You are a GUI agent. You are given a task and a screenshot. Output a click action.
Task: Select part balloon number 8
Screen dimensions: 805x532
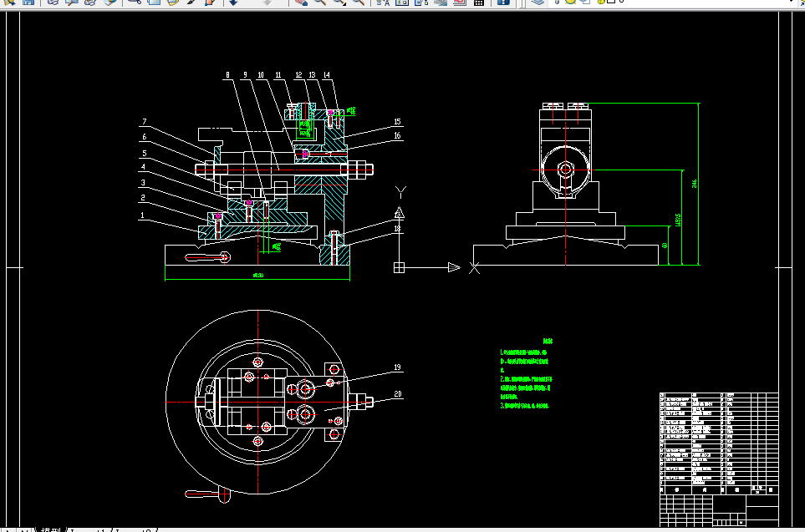tap(228, 75)
